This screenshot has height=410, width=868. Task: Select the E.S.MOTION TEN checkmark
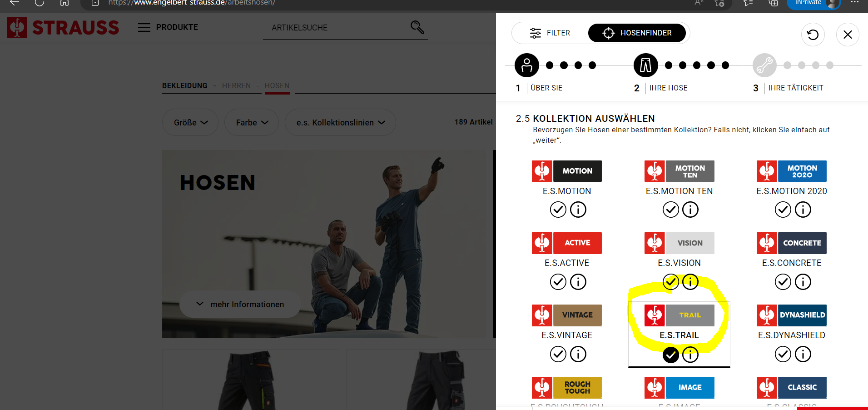point(670,210)
